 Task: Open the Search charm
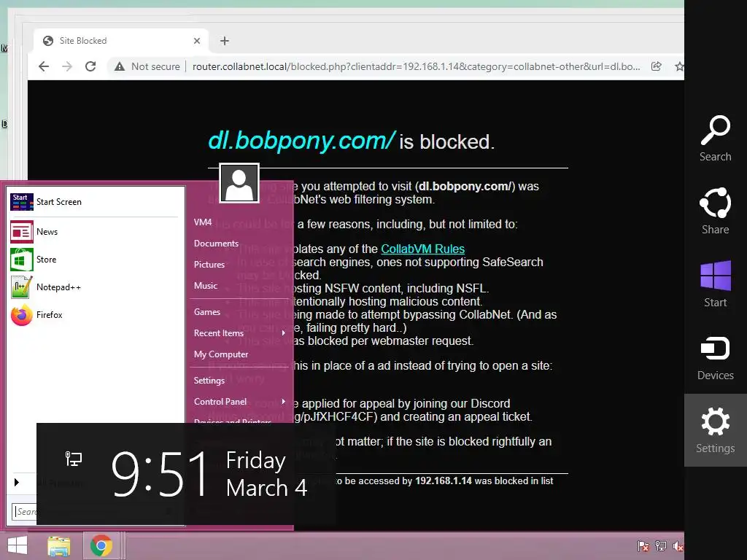click(x=715, y=138)
